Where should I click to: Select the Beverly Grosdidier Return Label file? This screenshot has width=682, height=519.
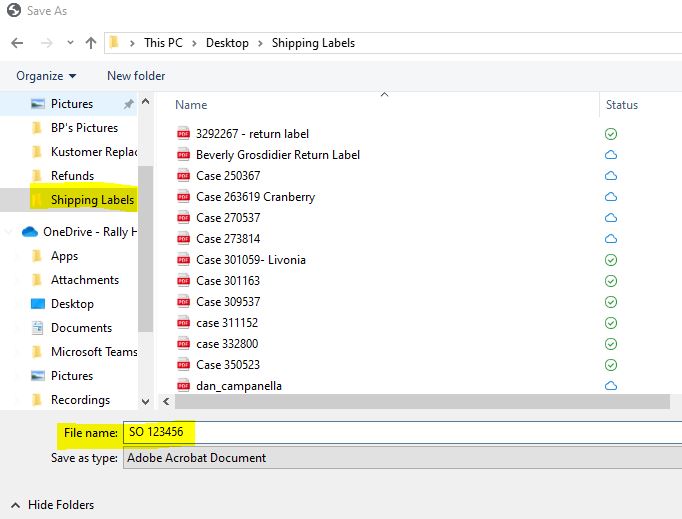tap(278, 155)
